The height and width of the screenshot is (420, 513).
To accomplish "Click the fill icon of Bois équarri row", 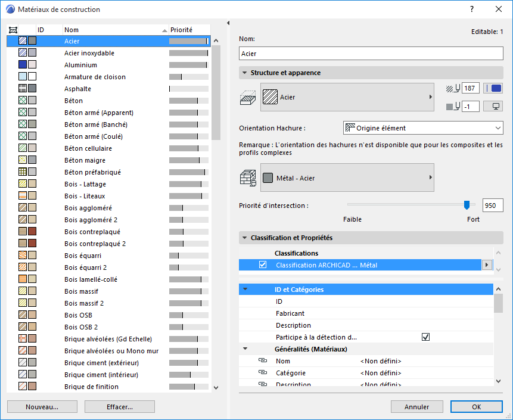I will 23,255.
